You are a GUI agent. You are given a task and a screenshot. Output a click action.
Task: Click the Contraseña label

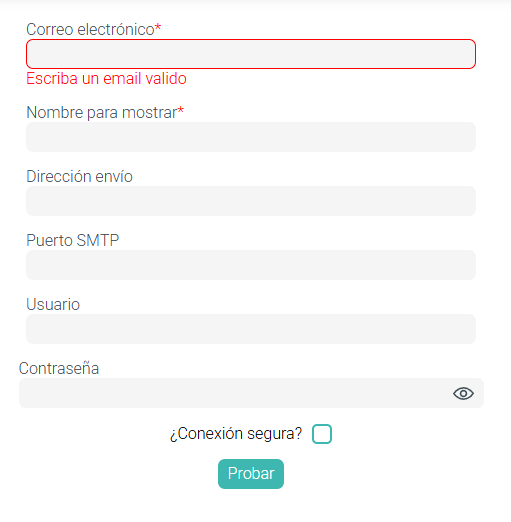59,368
